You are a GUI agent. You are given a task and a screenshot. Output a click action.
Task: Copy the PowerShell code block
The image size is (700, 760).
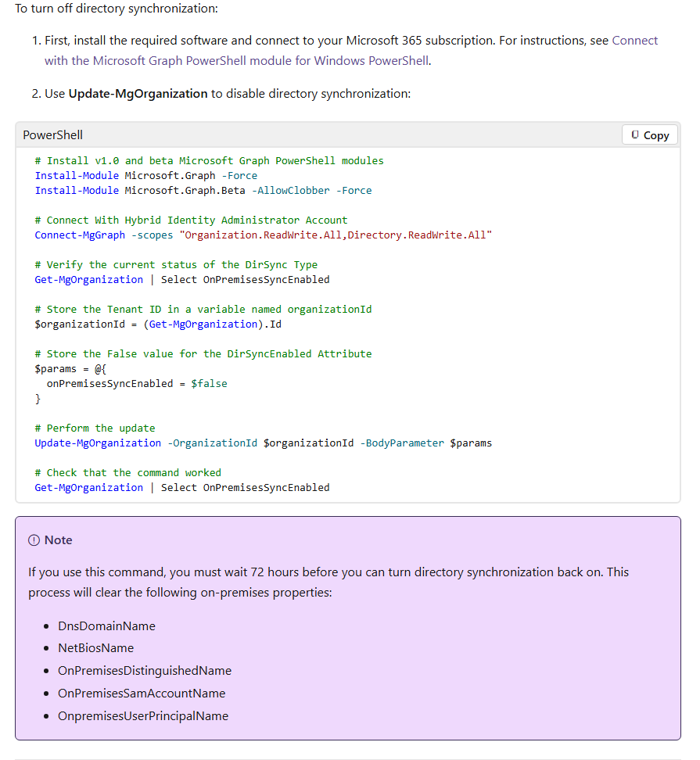650,135
